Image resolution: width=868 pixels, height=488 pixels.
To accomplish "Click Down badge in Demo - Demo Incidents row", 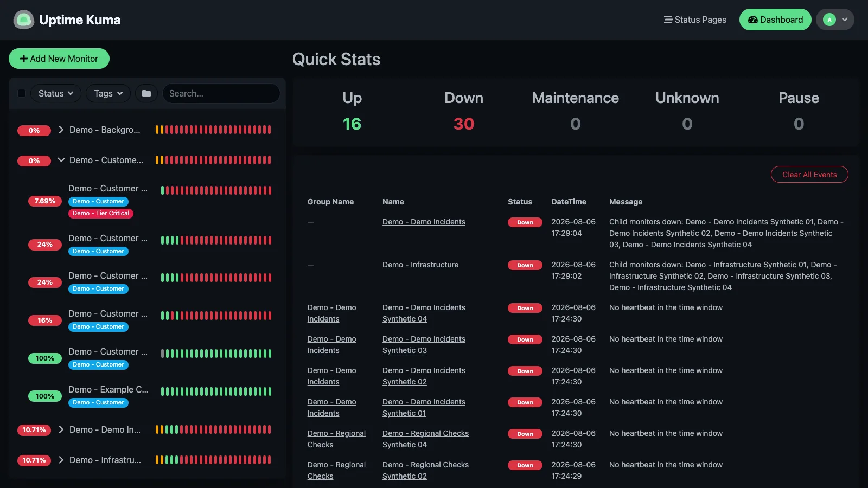I will pos(525,222).
